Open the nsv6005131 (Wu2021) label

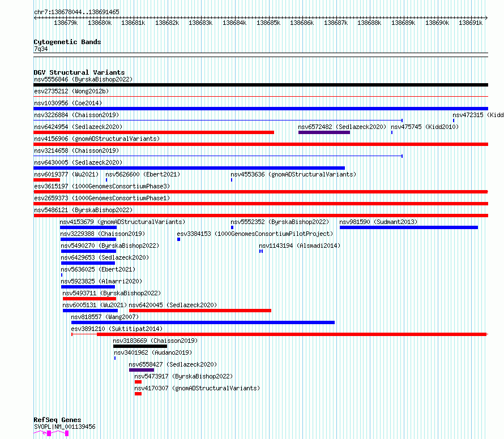coord(95,305)
